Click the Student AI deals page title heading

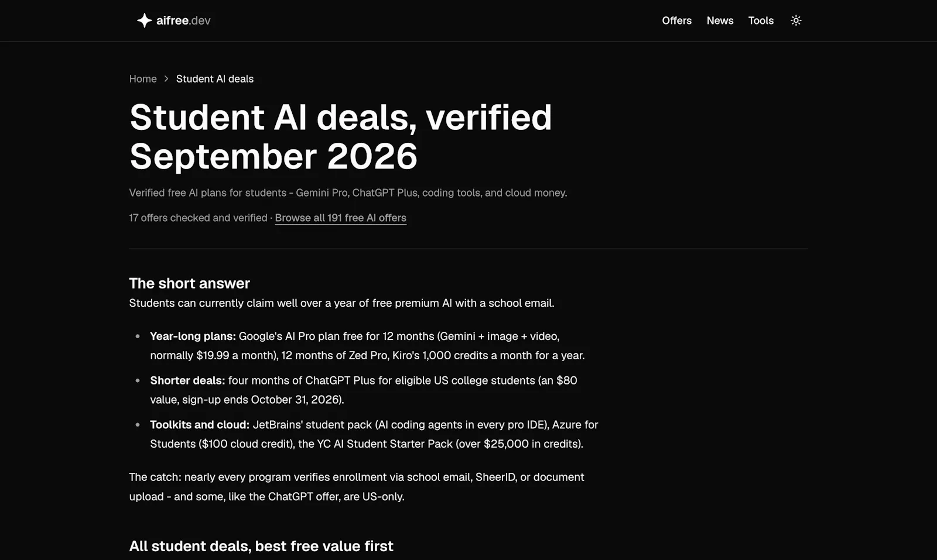click(340, 136)
